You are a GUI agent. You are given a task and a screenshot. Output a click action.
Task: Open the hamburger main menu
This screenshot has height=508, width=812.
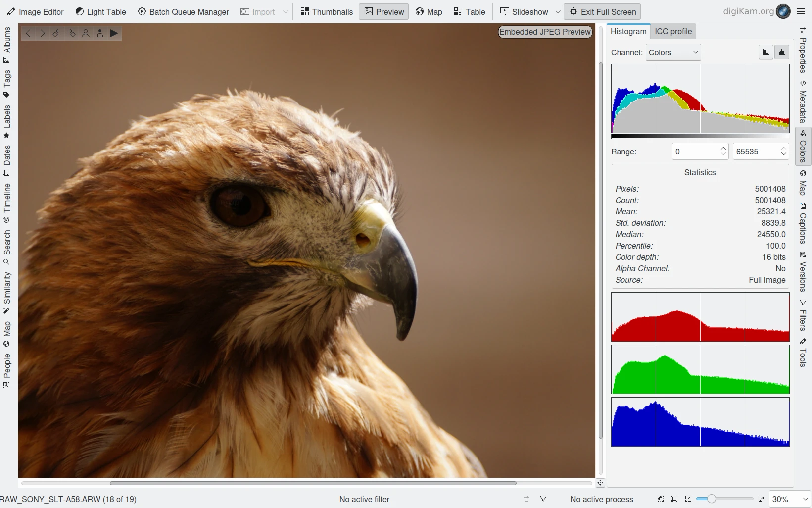(x=801, y=11)
